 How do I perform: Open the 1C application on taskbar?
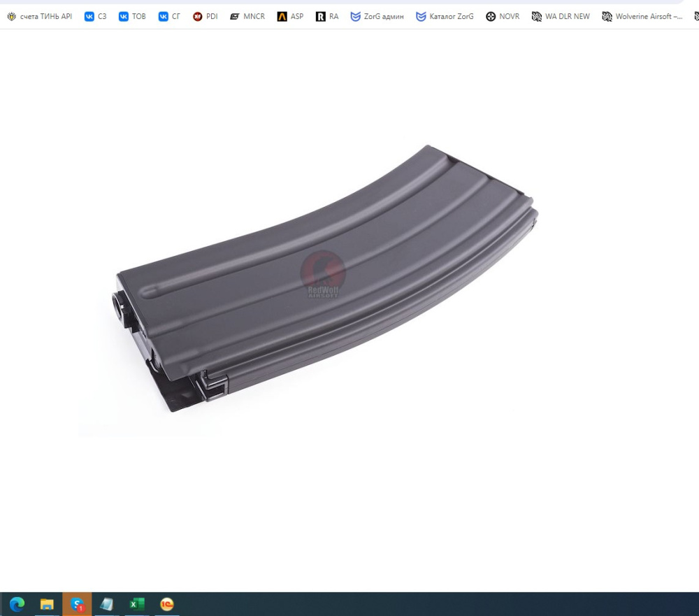pos(167,604)
